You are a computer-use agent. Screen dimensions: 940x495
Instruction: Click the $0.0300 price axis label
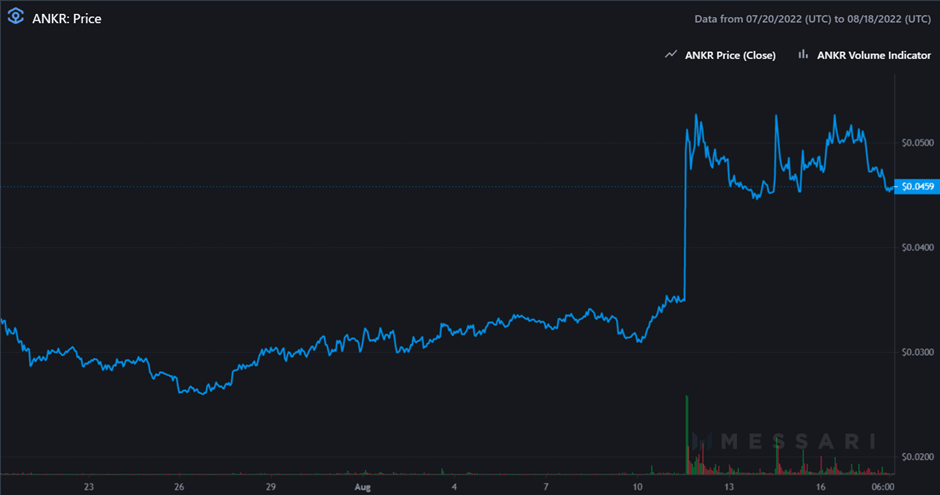917,352
